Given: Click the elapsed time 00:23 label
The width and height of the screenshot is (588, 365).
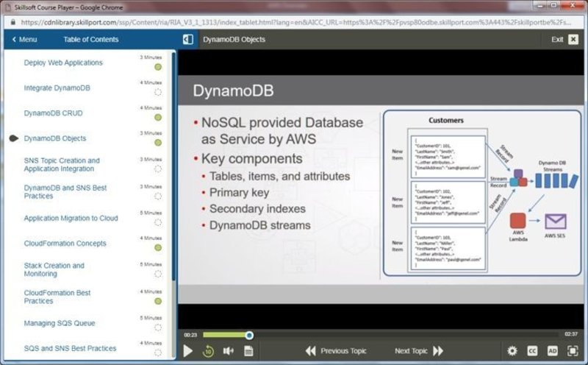Looking at the screenshot, I should [x=190, y=335].
